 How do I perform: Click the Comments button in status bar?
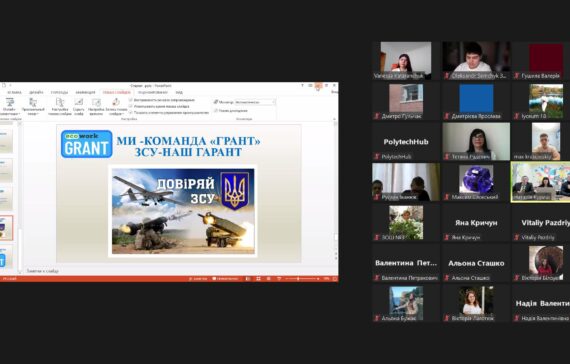(225, 279)
